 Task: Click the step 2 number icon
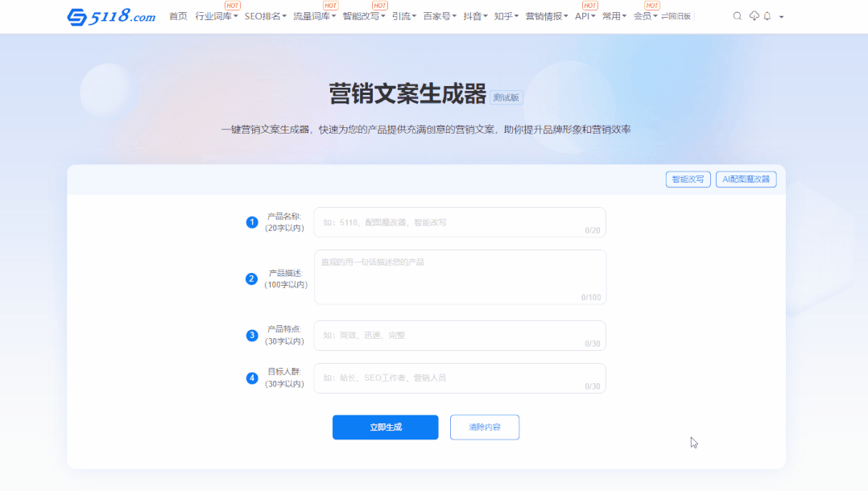click(x=251, y=279)
